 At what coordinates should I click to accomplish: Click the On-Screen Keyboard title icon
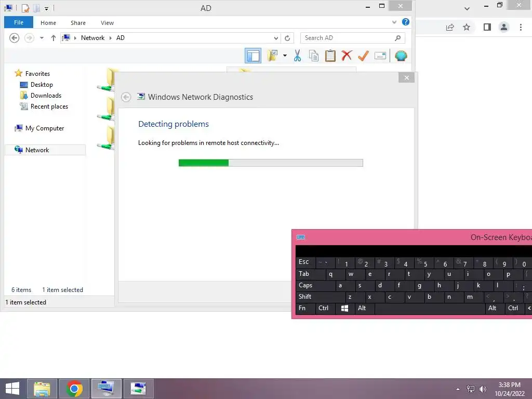click(x=301, y=237)
